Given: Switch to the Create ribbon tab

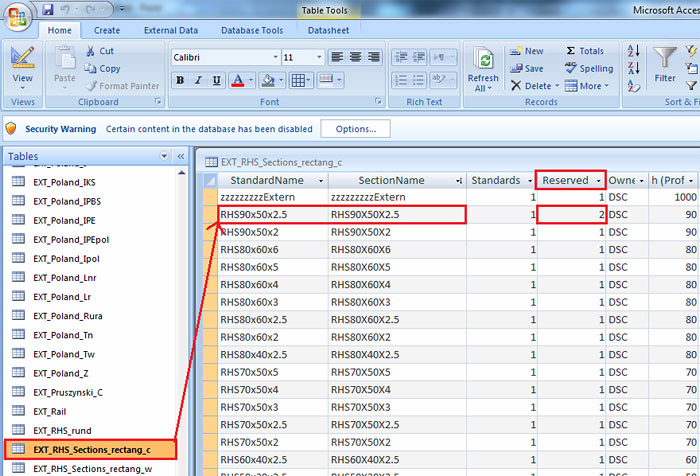Looking at the screenshot, I should (x=107, y=30).
